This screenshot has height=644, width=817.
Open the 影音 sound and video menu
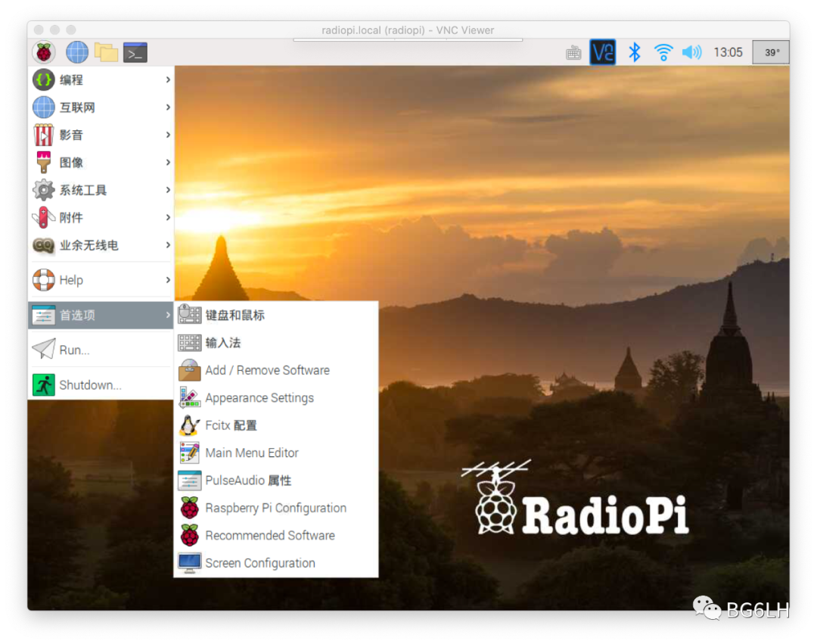[101, 135]
